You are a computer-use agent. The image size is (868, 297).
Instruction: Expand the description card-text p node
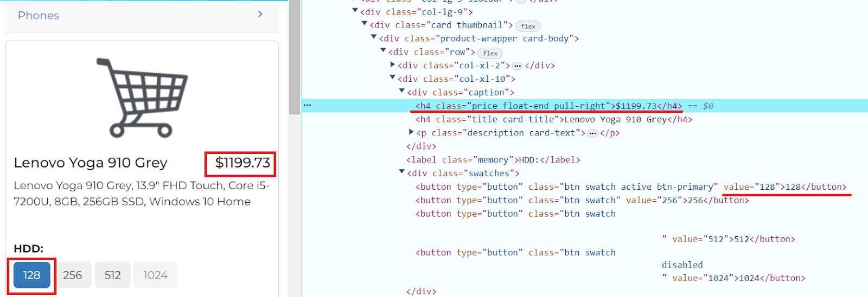411,132
